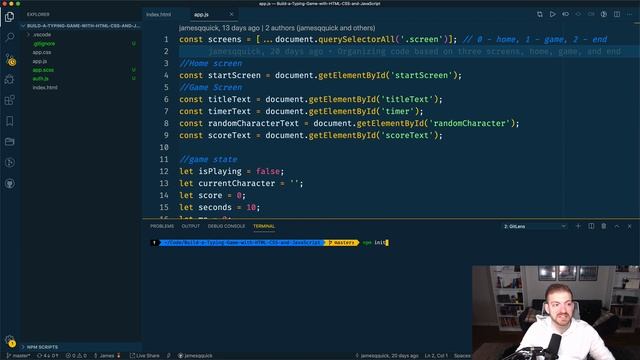Open Manage gear at activity bar bottom
640x360 pixels.
point(10,340)
